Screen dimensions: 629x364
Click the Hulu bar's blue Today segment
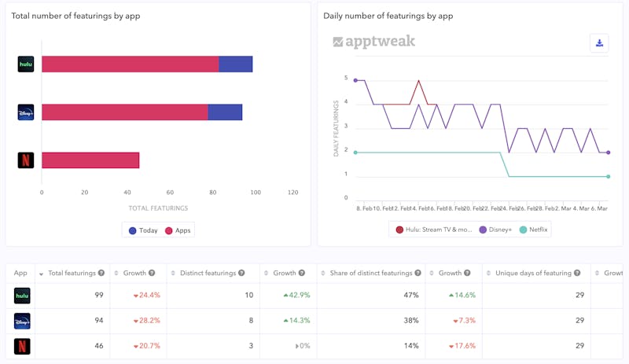tap(235, 64)
